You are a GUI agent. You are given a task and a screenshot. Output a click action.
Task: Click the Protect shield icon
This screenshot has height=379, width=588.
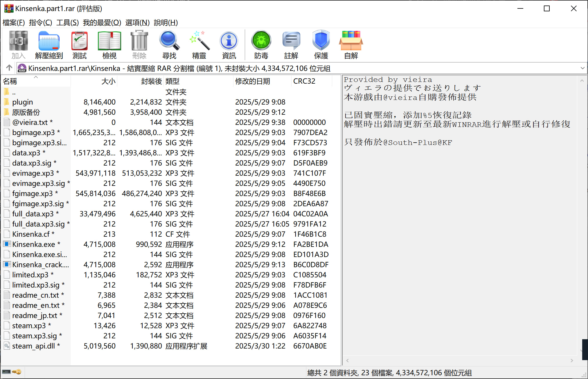(321, 44)
